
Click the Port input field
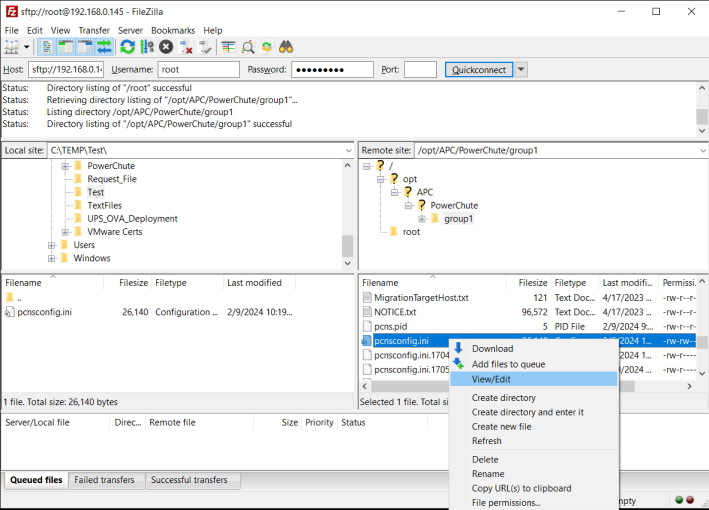420,70
